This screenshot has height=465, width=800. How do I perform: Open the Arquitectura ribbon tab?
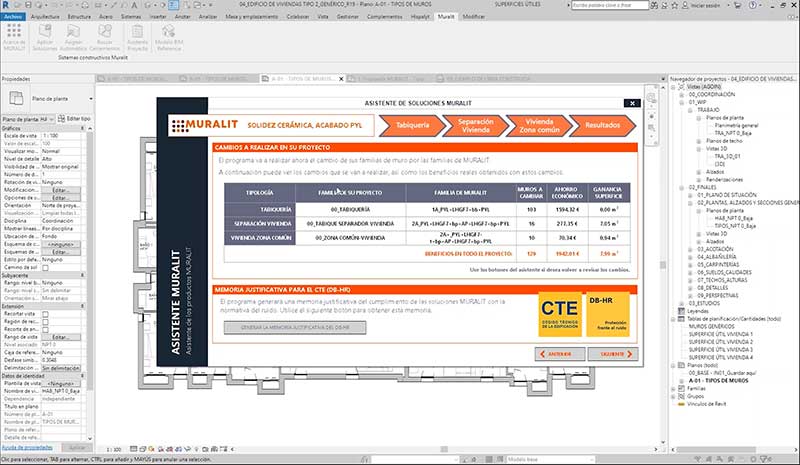[45, 17]
